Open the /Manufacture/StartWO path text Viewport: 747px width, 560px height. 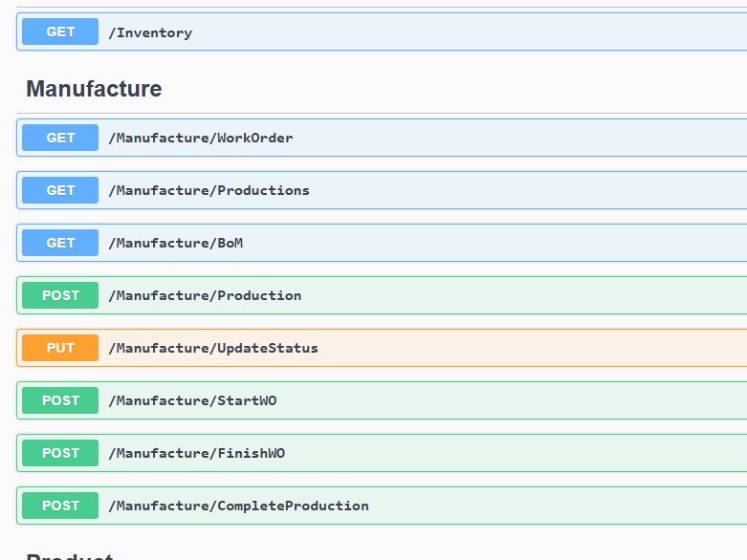point(192,400)
